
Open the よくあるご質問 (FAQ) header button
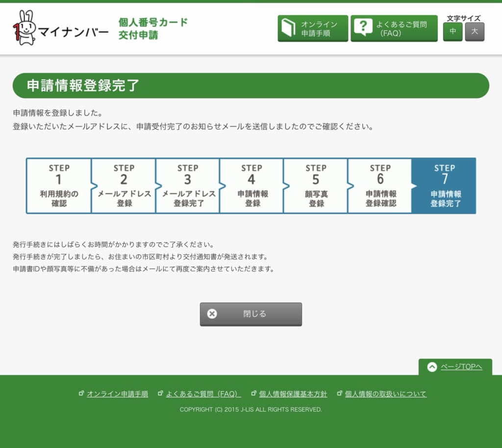tap(394, 28)
